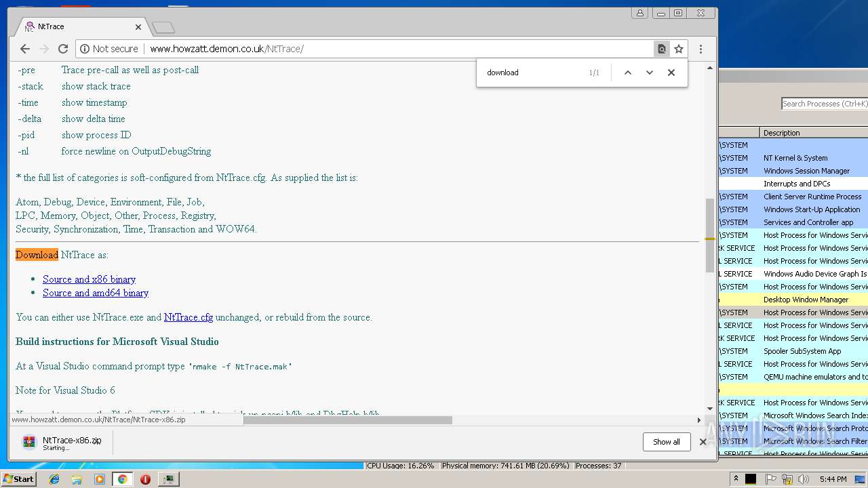Click the Chrome profile person icon

click(x=639, y=13)
